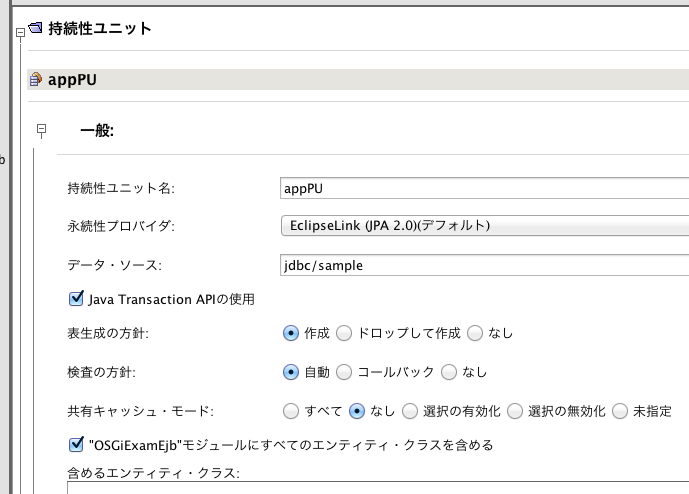The width and height of the screenshot is (689, 494).
Task: Collapse the 一般 section
Action: pyautogui.click(x=41, y=129)
